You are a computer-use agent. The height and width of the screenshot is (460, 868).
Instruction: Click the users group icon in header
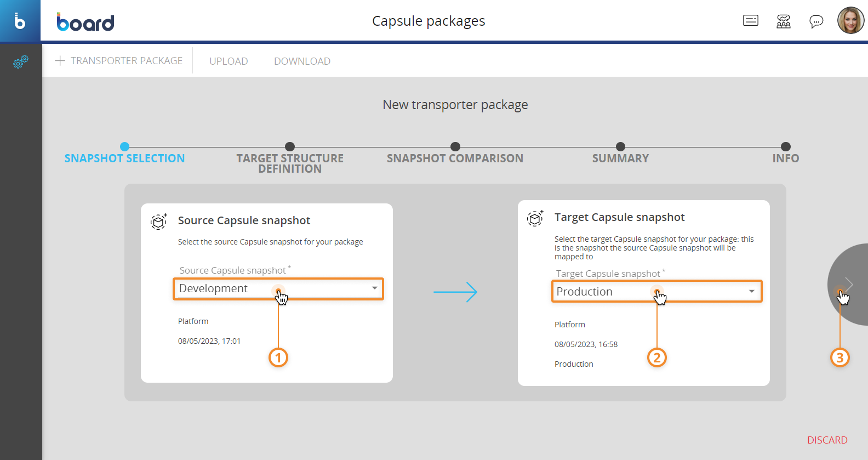coord(784,21)
